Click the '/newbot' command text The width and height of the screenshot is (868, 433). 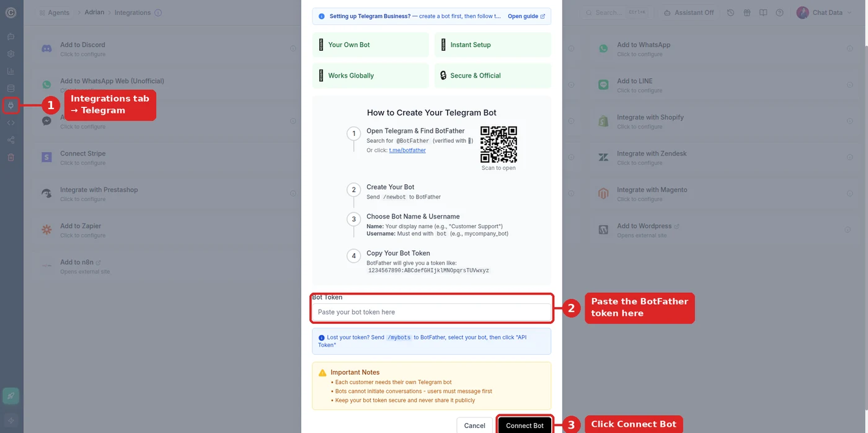point(394,197)
